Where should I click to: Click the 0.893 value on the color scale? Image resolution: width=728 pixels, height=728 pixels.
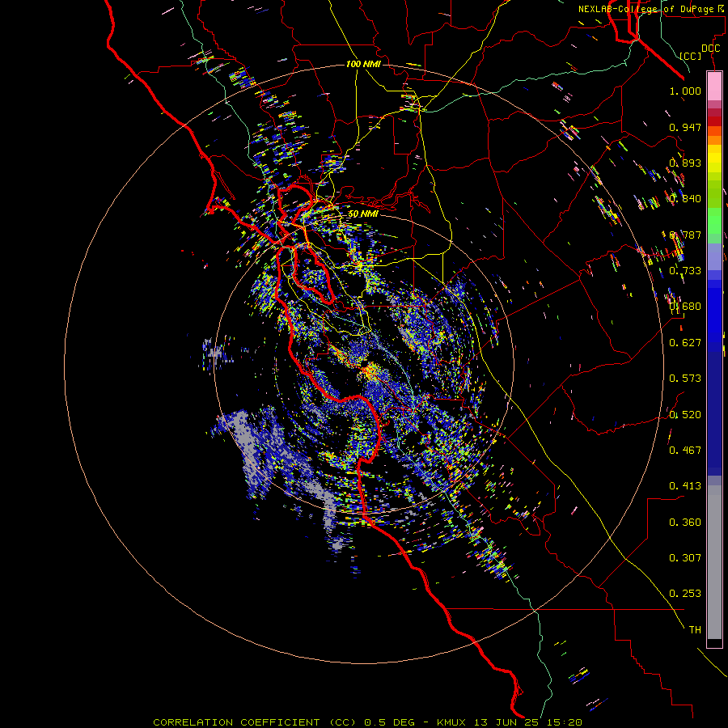coord(685,163)
